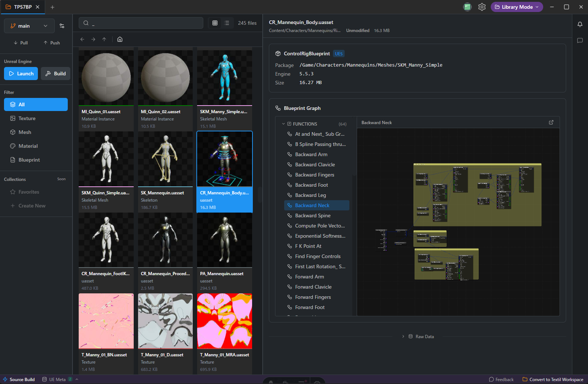The width and height of the screenshot is (588, 384).
Task: Navigate back with left arrow
Action: [82, 39]
